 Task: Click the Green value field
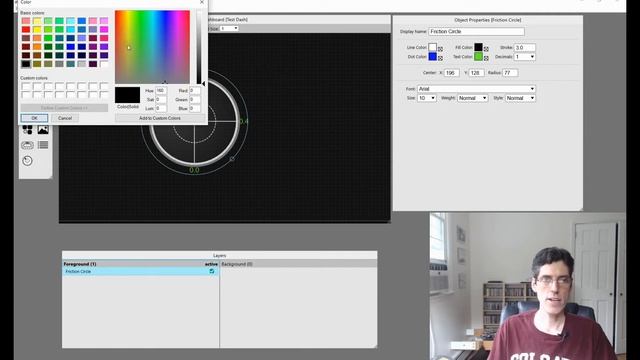(x=195, y=99)
